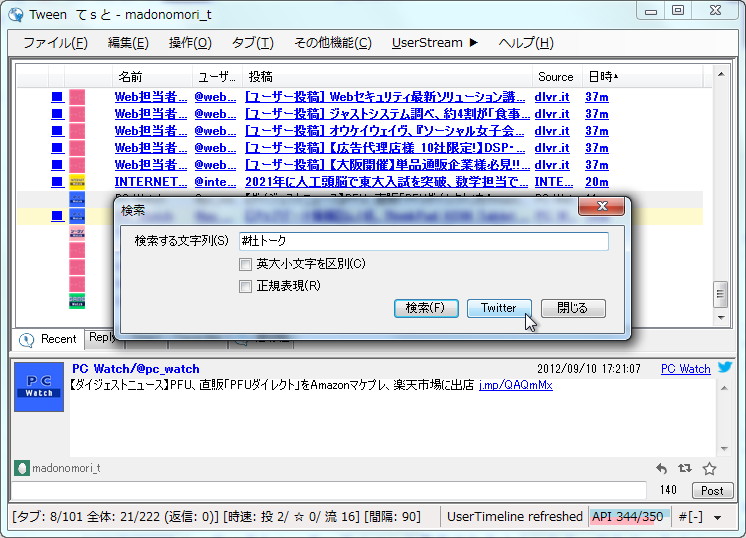
Task: Click the search string input field
Action: (423, 241)
